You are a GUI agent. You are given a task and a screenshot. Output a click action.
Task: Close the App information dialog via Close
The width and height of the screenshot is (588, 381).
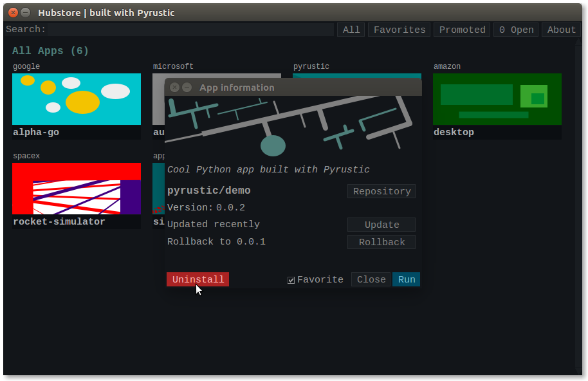371,279
